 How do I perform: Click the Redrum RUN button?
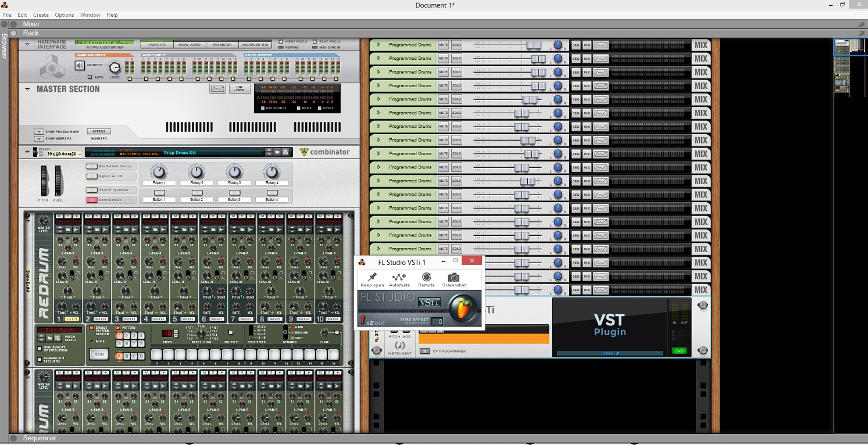99,354
